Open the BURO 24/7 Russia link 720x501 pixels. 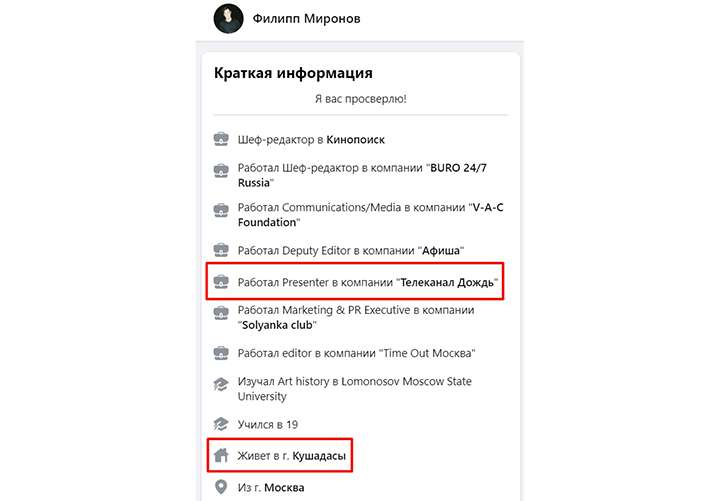pyautogui.click(x=362, y=175)
